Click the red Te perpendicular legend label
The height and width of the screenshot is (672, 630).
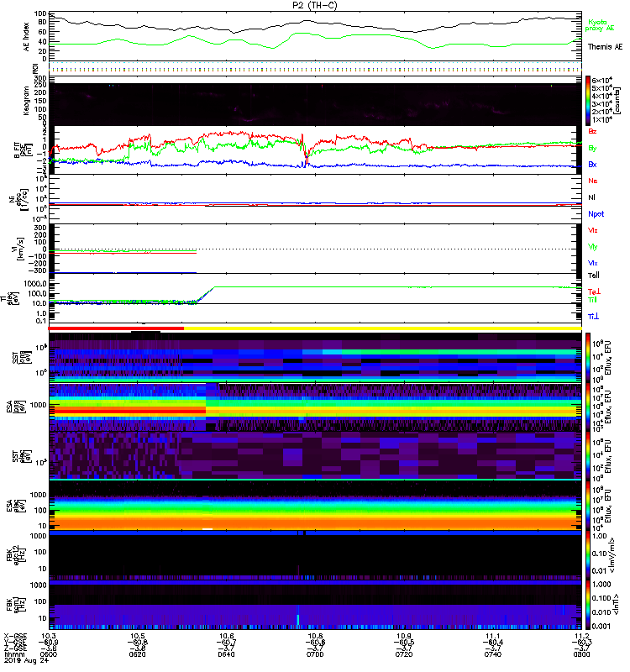tap(594, 291)
